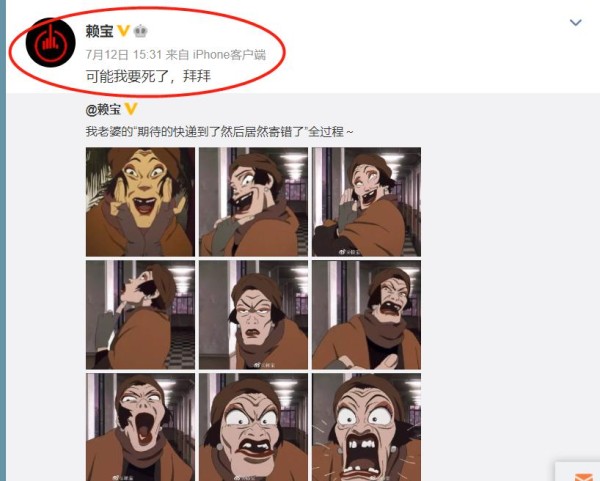The image size is (600, 481).
Task: Click the orange envelope message icon
Action: (x=584, y=476)
